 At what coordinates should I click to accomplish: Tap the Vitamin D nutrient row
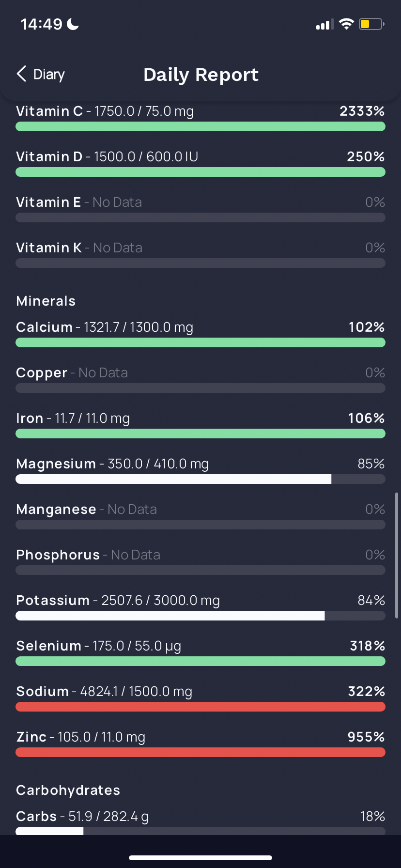click(x=200, y=163)
